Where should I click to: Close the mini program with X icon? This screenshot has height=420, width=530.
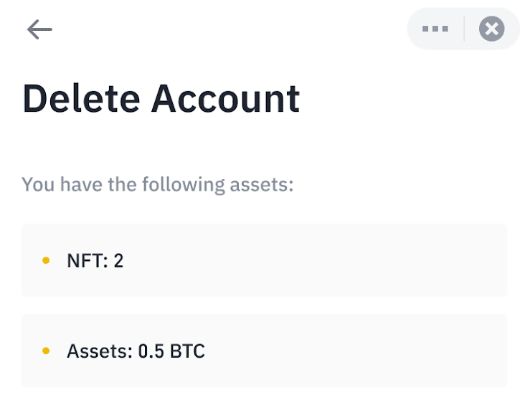[x=491, y=29]
